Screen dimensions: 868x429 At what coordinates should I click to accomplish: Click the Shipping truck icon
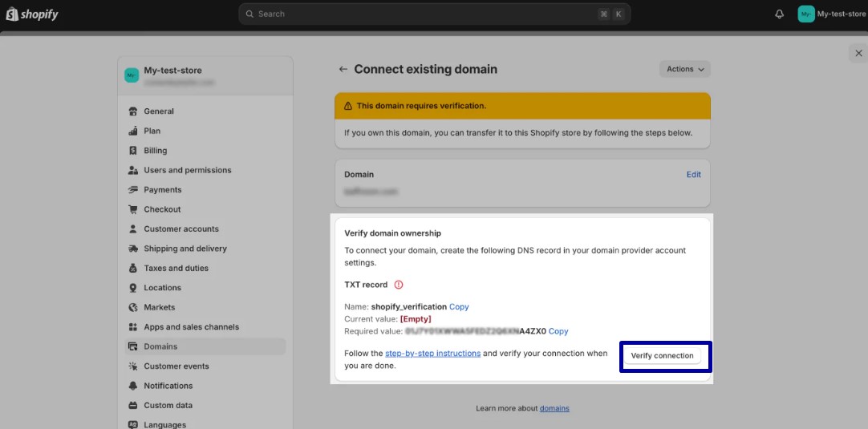click(133, 249)
